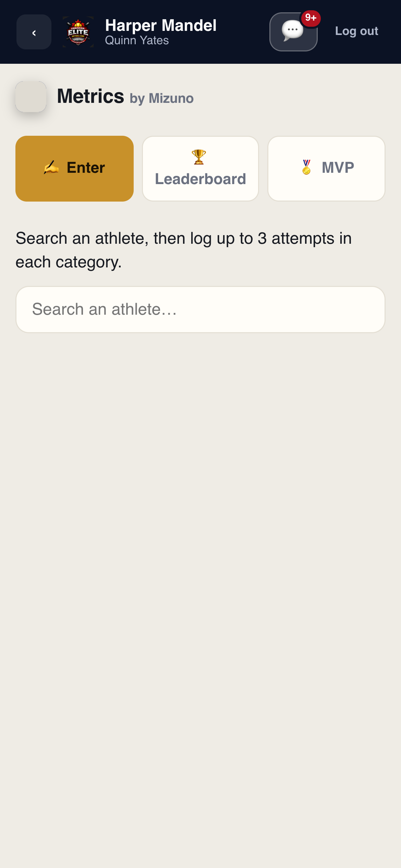401x868 pixels.
Task: Click the blank square icon beside Metrics
Action: click(x=31, y=97)
